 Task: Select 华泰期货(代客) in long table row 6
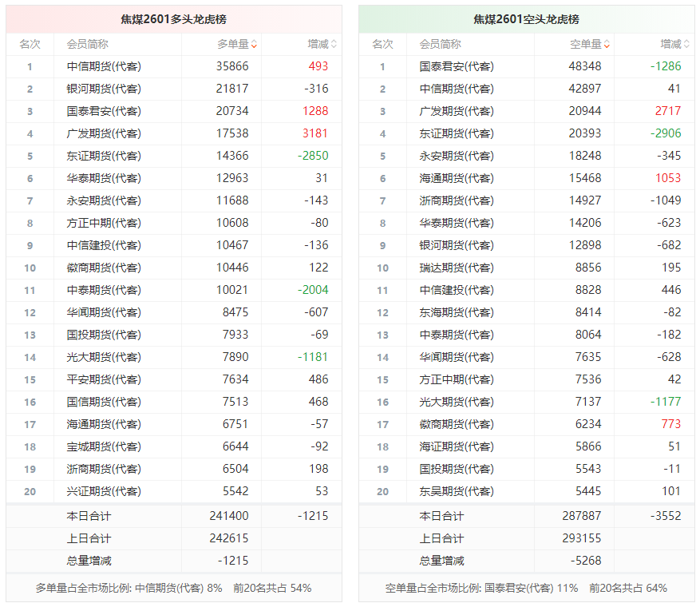pyautogui.click(x=104, y=178)
